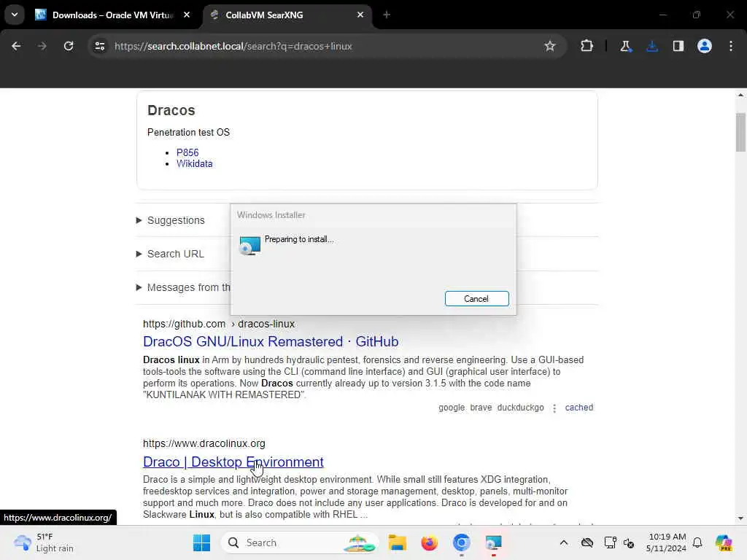747x560 pixels.
Task: Open the browser side panel
Action: coord(678,46)
